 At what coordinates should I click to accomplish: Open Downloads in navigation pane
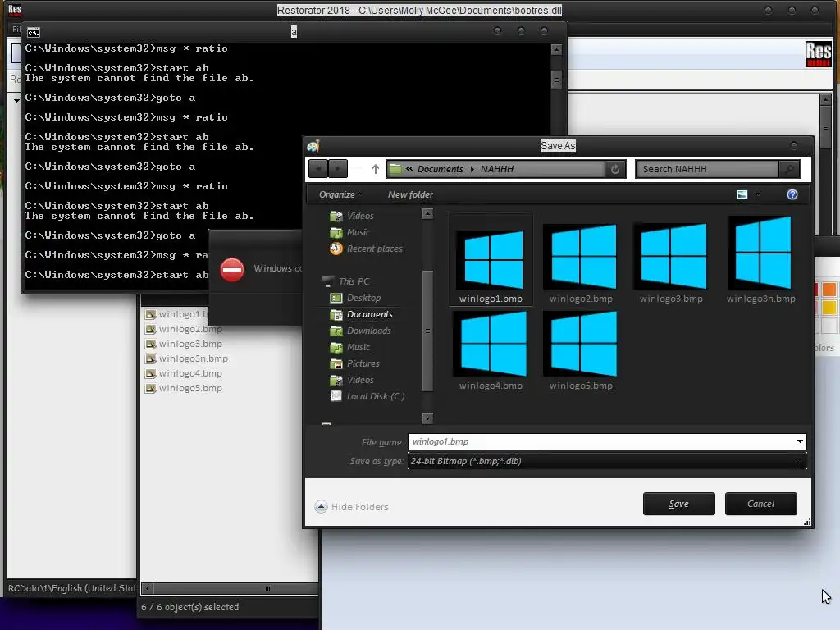[360, 331]
